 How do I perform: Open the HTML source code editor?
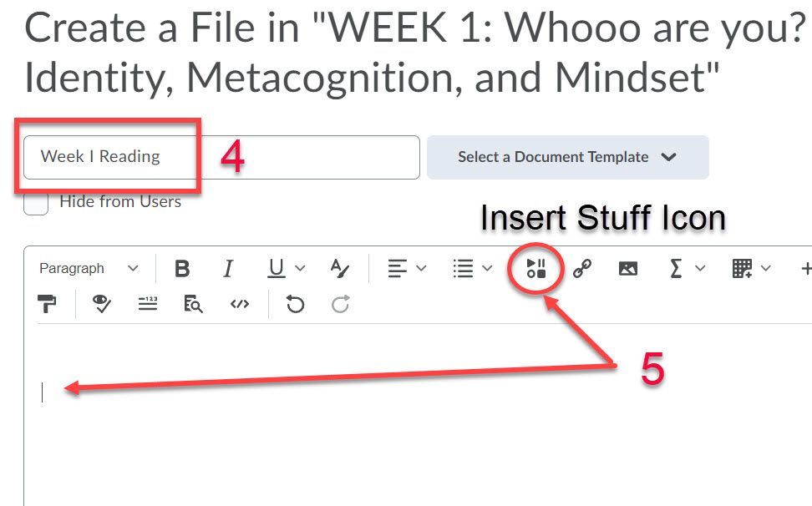point(239,304)
